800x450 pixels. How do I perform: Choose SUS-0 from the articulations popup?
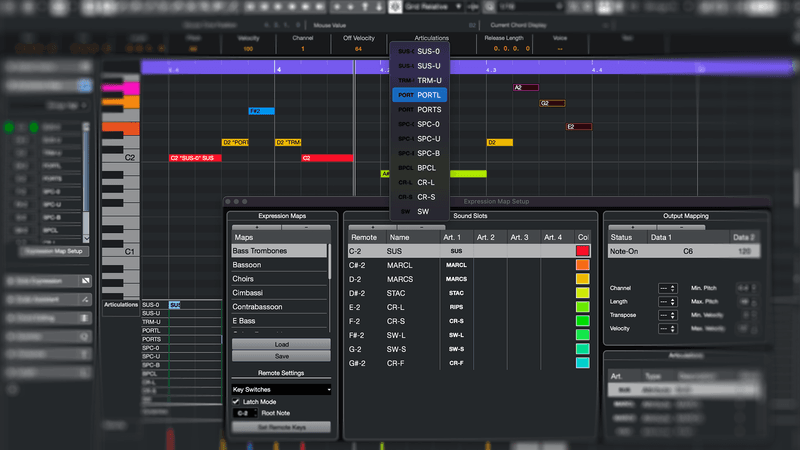point(419,51)
